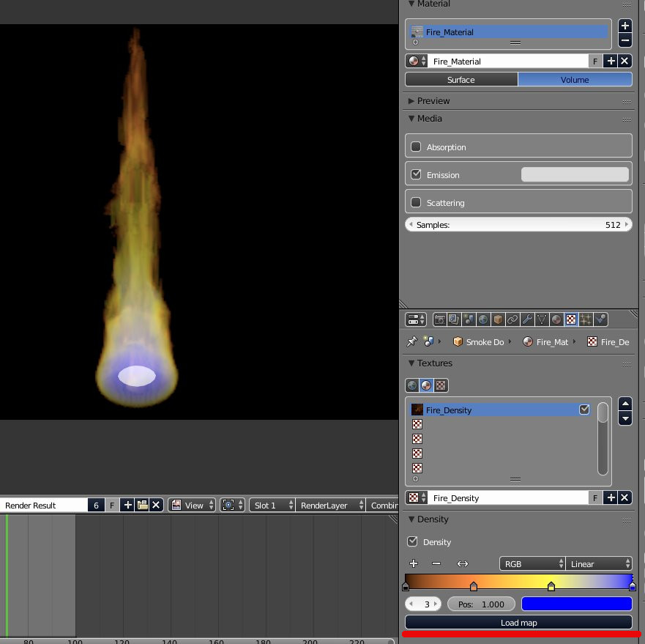The width and height of the screenshot is (645, 644).
Task: Switch to the Particles properties tab
Action: pos(586,319)
